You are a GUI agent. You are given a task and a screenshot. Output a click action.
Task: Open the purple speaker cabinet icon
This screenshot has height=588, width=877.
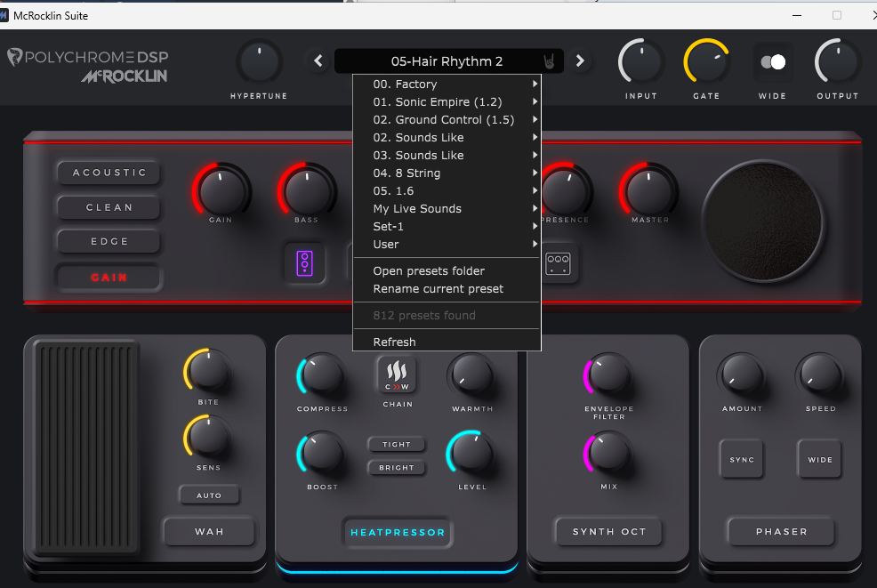point(304,263)
